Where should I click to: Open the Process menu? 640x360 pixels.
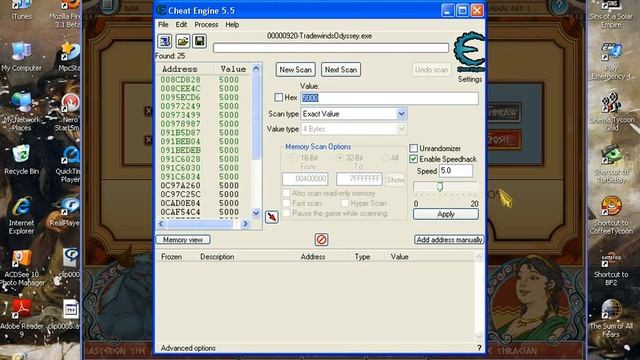coord(206,24)
